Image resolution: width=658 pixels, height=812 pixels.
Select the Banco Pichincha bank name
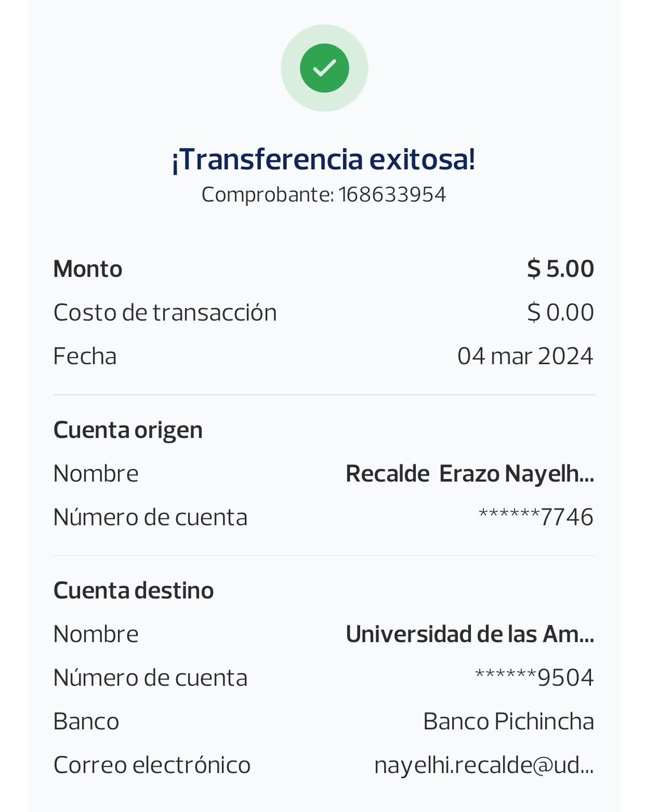[508, 722]
